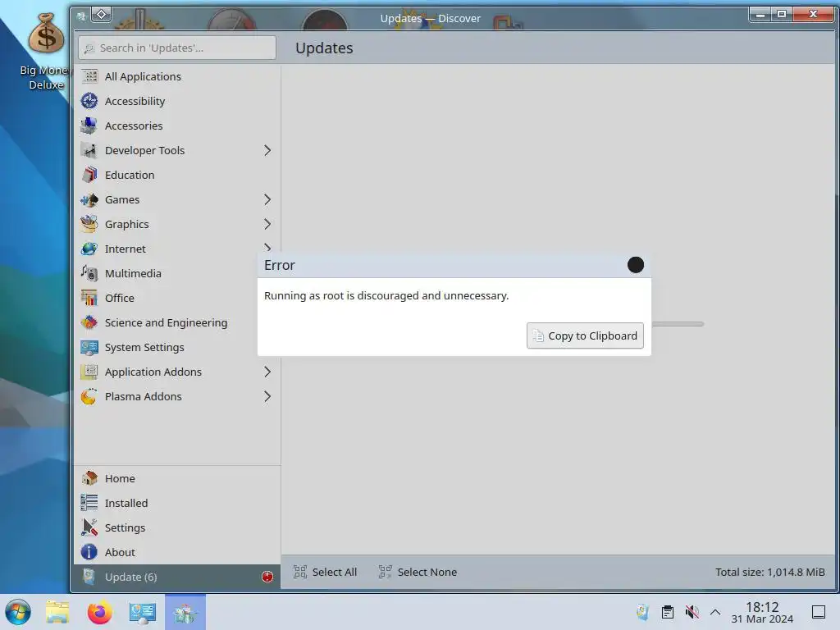Click the loading progress bar
This screenshot has width=840, height=630.
click(677, 324)
